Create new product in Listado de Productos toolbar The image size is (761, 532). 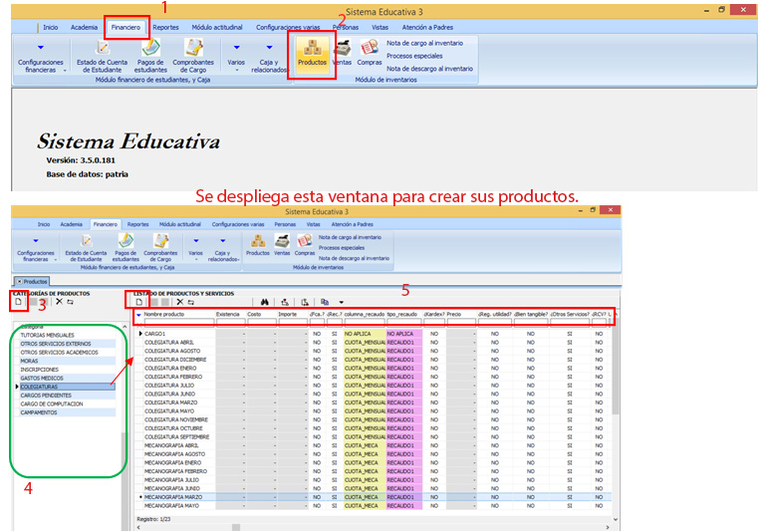[139, 302]
